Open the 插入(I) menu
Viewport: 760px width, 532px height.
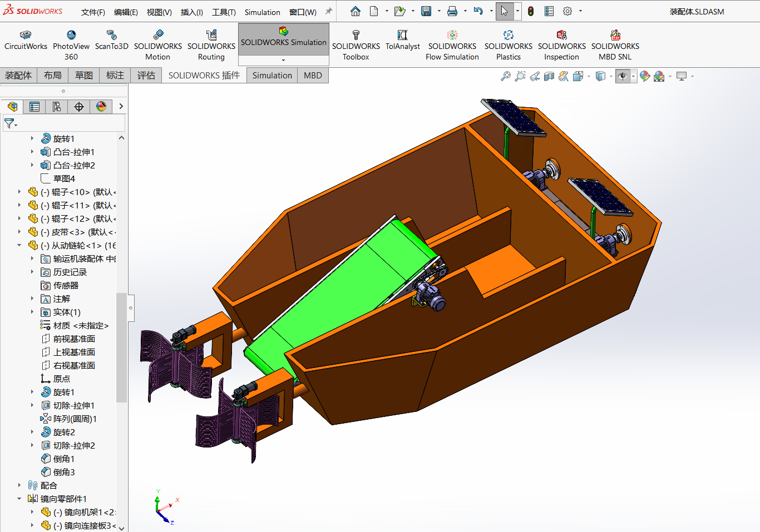click(192, 12)
